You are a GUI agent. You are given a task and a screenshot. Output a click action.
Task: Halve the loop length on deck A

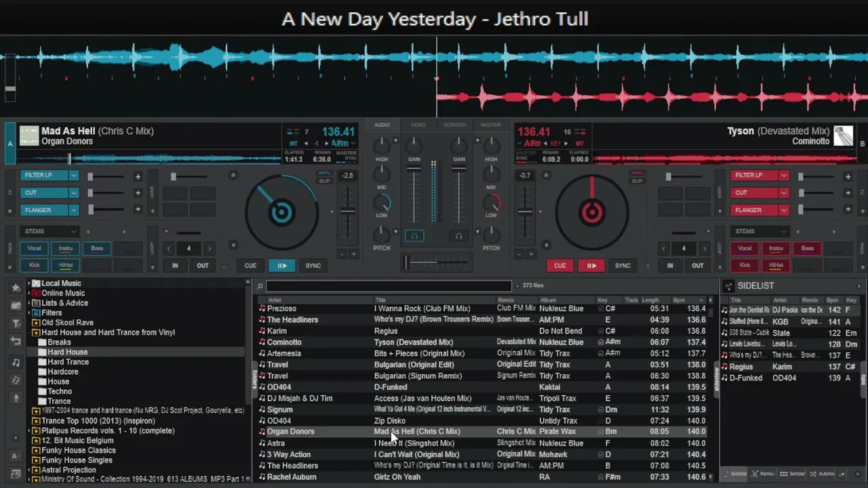(169, 249)
